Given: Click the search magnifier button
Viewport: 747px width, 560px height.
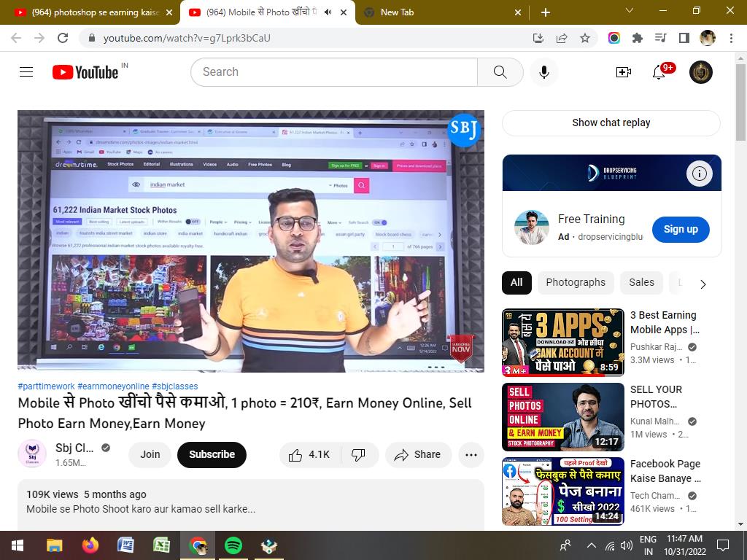Looking at the screenshot, I should click(x=500, y=71).
